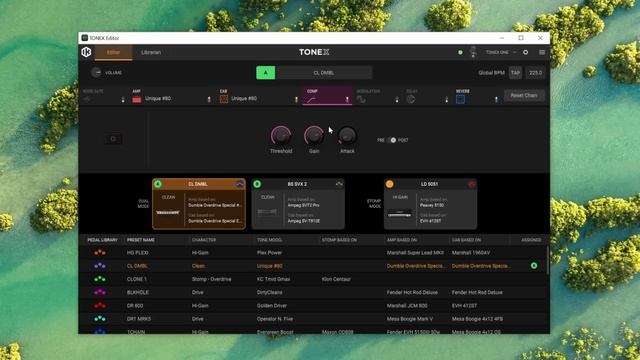This screenshot has width=640, height=360.
Task: Edit the Global BPM 225.0 value
Action: (536, 73)
